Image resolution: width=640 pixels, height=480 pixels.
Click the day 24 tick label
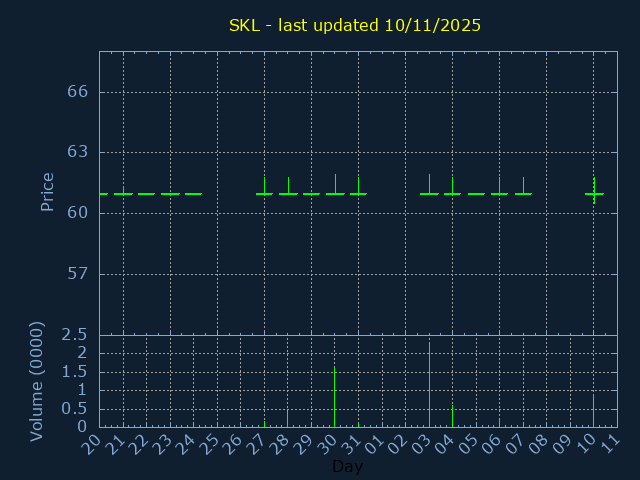187,444
